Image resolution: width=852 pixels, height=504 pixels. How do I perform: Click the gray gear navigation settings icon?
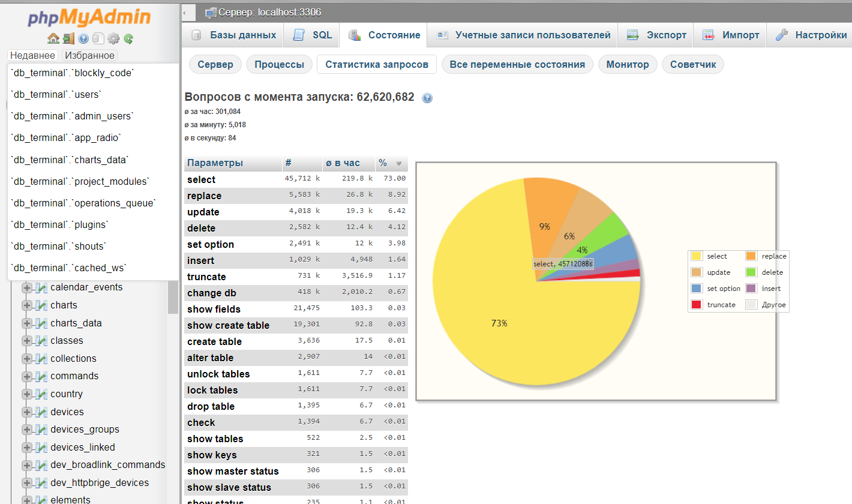[x=113, y=39]
